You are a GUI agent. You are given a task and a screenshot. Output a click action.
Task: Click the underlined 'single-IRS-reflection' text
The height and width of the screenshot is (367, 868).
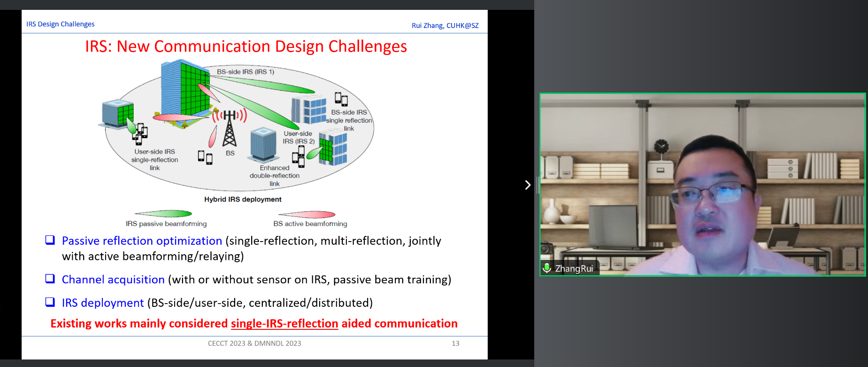(x=284, y=324)
